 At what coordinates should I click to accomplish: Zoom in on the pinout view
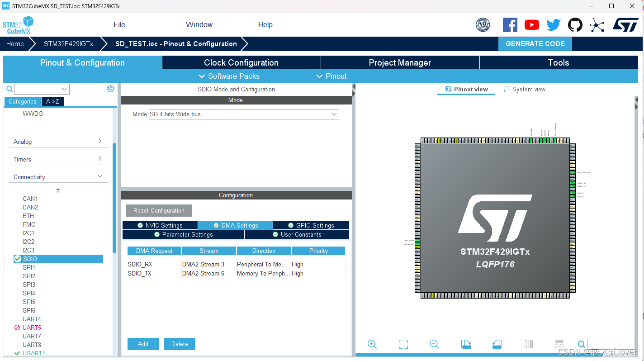(372, 344)
